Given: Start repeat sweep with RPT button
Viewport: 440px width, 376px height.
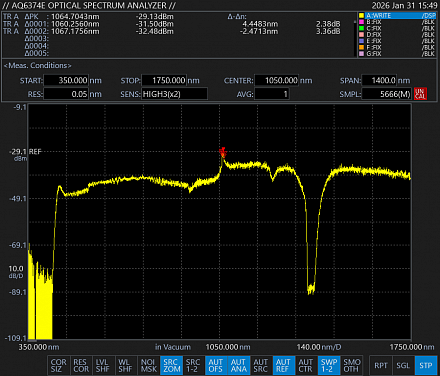Looking at the screenshot, I should [x=381, y=365].
